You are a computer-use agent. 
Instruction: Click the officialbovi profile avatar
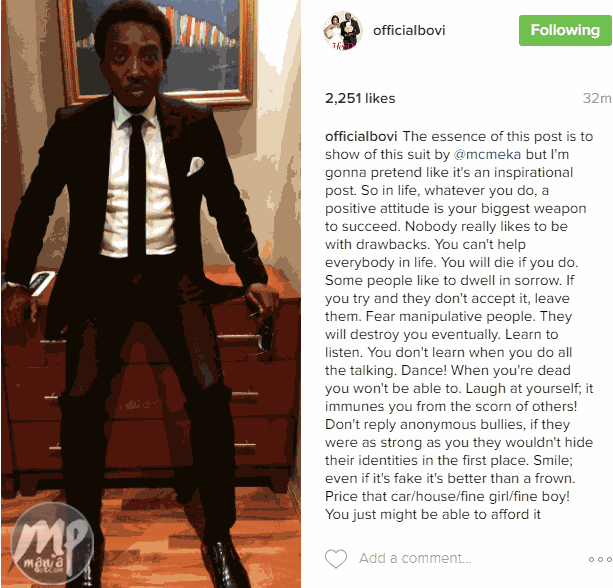coord(342,31)
